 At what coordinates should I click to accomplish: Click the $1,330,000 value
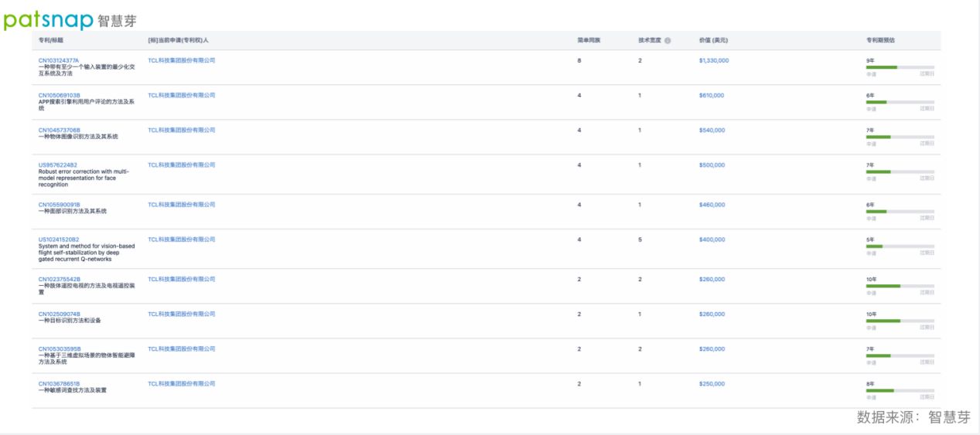(x=714, y=60)
